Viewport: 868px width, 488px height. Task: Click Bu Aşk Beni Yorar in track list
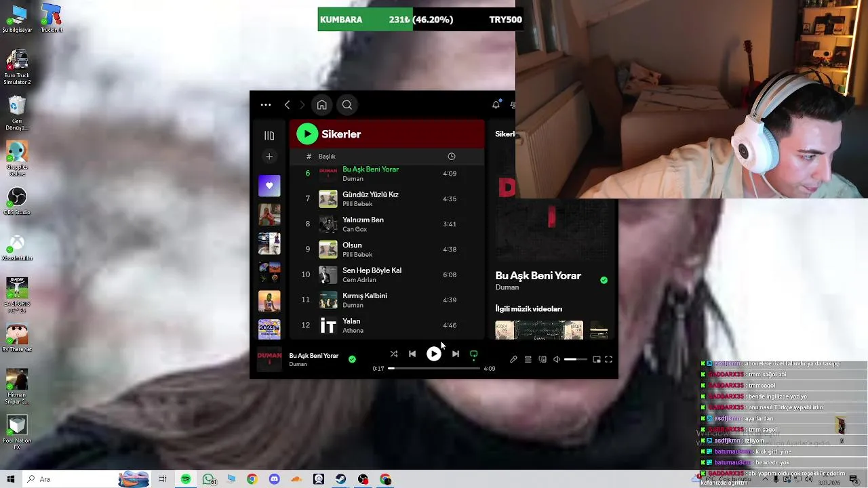tap(370, 169)
